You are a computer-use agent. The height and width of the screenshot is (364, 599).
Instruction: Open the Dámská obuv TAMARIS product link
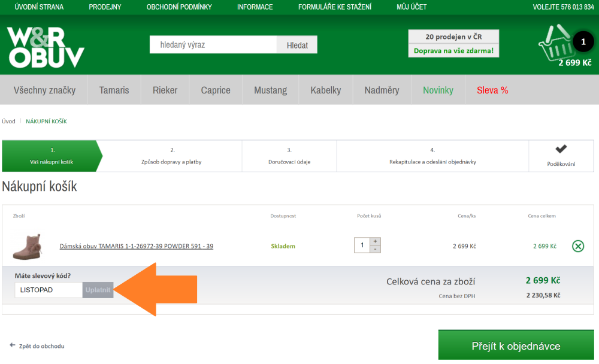pyautogui.click(x=136, y=246)
